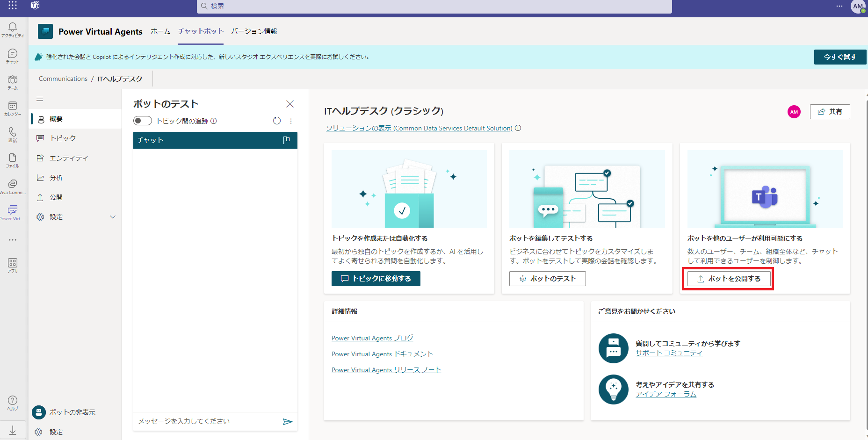Open トピック in the side navigation

tap(76, 138)
